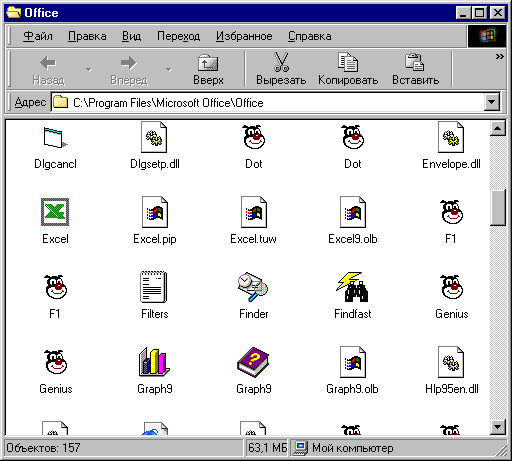Open the Вид menu

131,36
